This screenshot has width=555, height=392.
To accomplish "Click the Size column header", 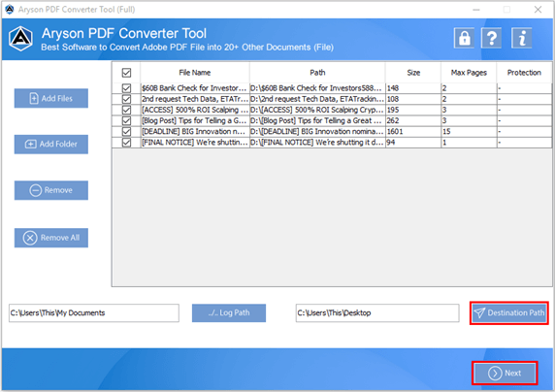I will click(413, 73).
